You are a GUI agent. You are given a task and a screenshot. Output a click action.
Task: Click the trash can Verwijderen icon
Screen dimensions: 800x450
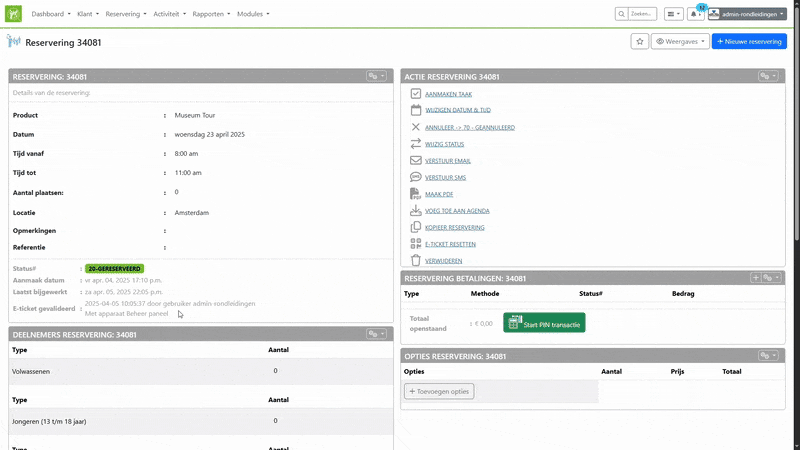pos(416,260)
